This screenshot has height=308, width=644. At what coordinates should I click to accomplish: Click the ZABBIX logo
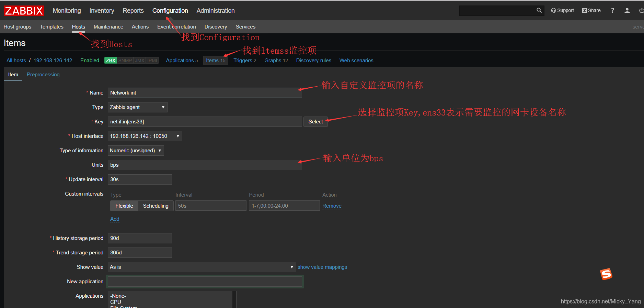pyautogui.click(x=24, y=11)
